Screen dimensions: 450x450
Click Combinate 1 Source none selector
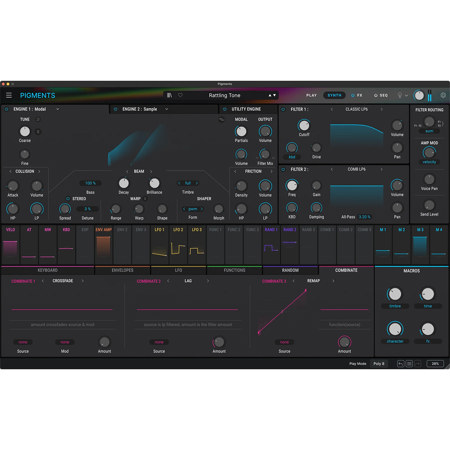pyautogui.click(x=23, y=342)
